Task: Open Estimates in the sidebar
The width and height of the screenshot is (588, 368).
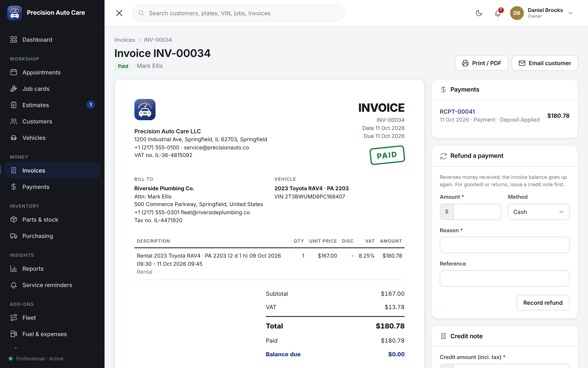Action: (x=52, y=105)
